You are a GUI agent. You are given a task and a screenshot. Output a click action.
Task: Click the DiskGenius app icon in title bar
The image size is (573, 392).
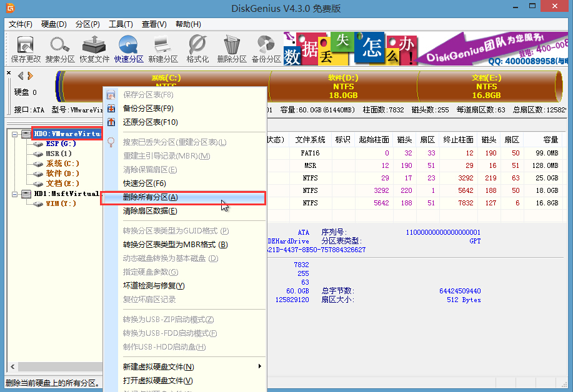click(11, 7)
